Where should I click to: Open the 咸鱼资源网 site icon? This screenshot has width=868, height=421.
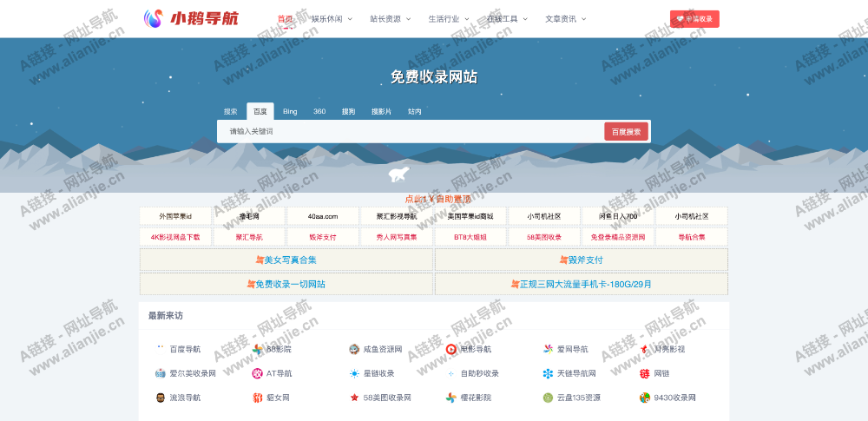pyautogui.click(x=354, y=349)
